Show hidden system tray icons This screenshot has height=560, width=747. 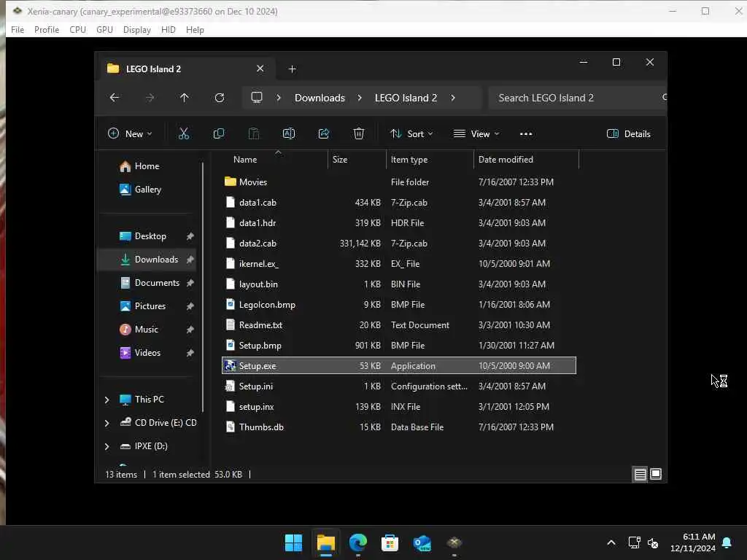click(x=611, y=542)
